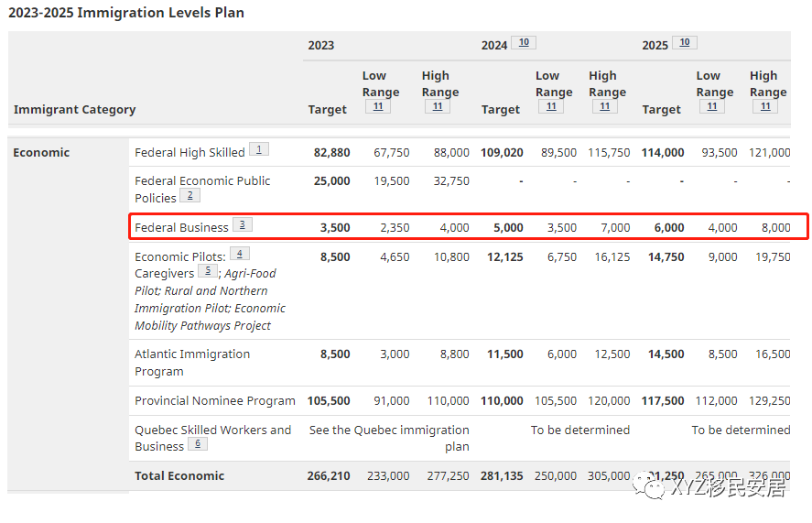
Task: Click Federal High Skilled value '121,000'
Action: point(770,153)
